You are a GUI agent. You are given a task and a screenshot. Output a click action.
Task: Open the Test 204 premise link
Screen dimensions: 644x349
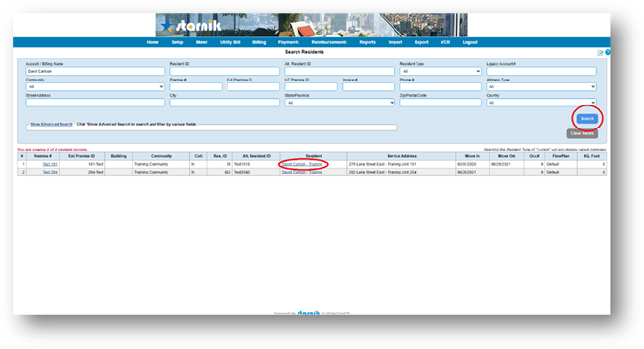[50, 173]
